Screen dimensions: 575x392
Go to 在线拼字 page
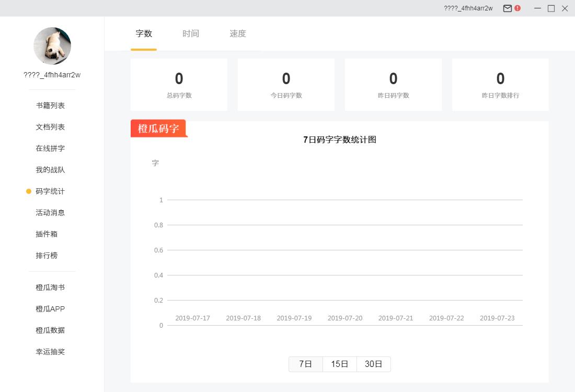[50, 148]
